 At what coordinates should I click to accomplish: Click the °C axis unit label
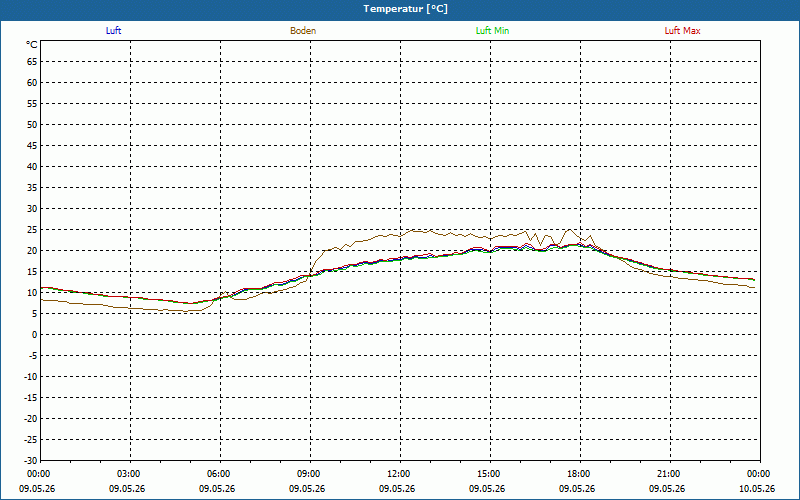pos(32,45)
